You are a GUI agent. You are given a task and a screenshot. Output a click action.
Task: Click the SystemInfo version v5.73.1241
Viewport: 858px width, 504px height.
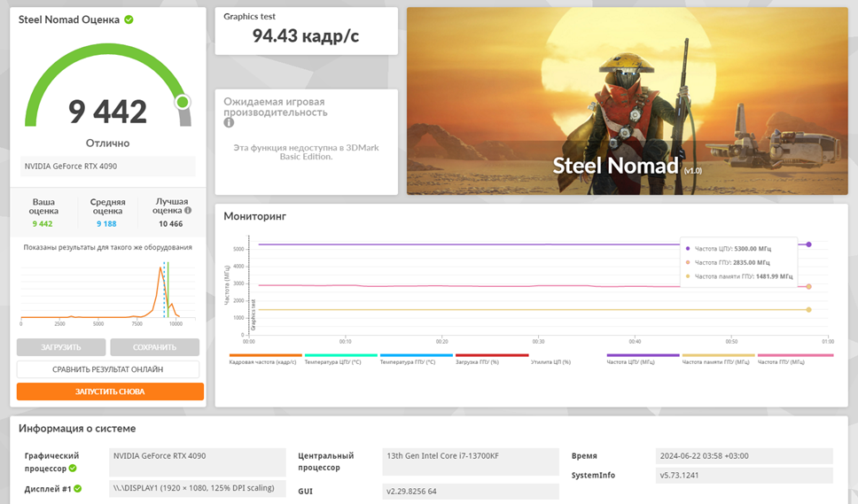pyautogui.click(x=745, y=475)
